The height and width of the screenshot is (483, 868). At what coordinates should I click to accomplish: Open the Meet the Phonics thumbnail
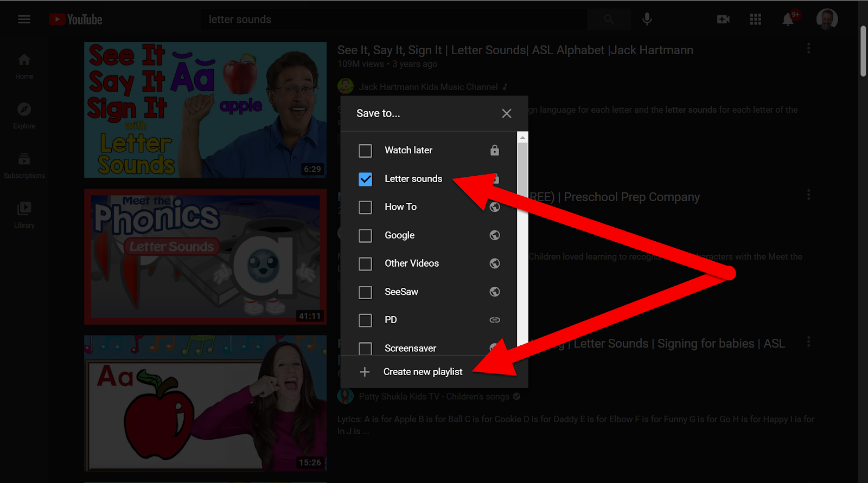click(x=205, y=256)
